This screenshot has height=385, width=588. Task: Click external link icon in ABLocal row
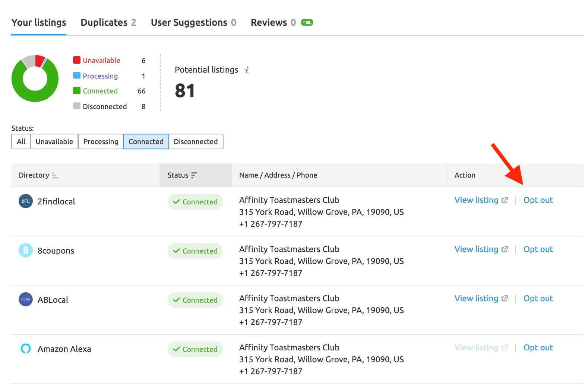(505, 298)
